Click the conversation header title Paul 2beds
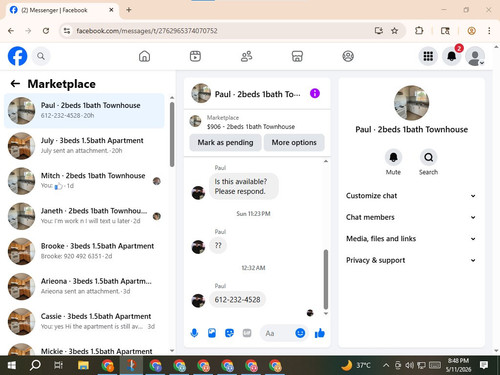This screenshot has width=500, height=375. click(257, 94)
